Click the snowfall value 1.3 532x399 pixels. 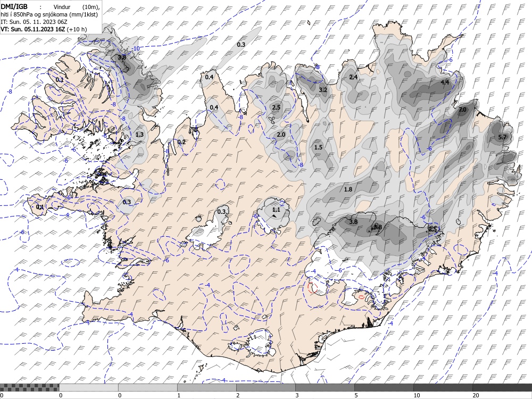[x=139, y=135]
